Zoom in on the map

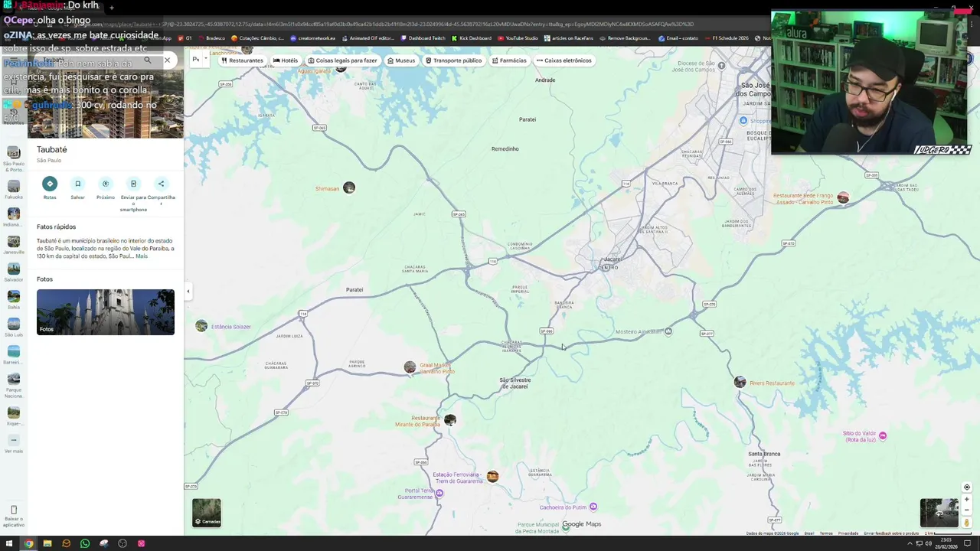tap(966, 499)
